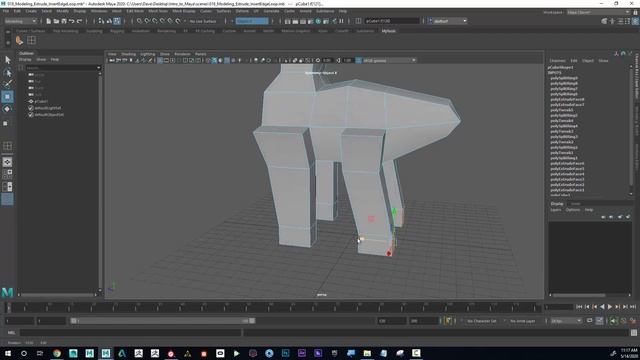Jump to end of playback range
640x360 pixels.
(x=633, y=307)
